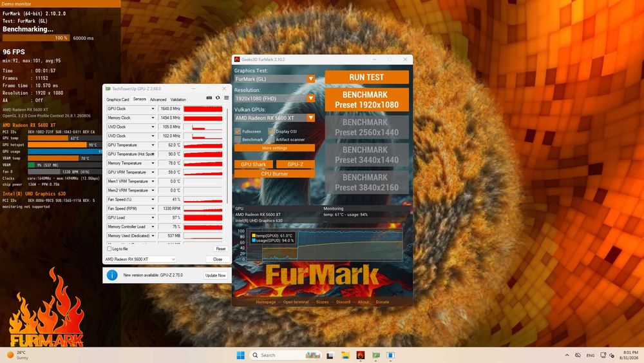Start BENCHMARK Preset 1920x1080
This screenshot has height=363, width=644.
[367, 99]
